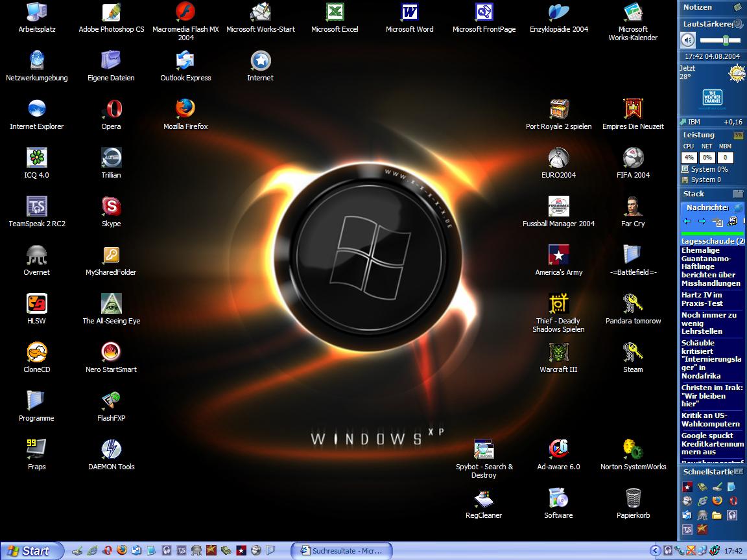Launch Macromedia Flash MX 2004 shortcut
The width and height of the screenshot is (747, 560).
185,13
